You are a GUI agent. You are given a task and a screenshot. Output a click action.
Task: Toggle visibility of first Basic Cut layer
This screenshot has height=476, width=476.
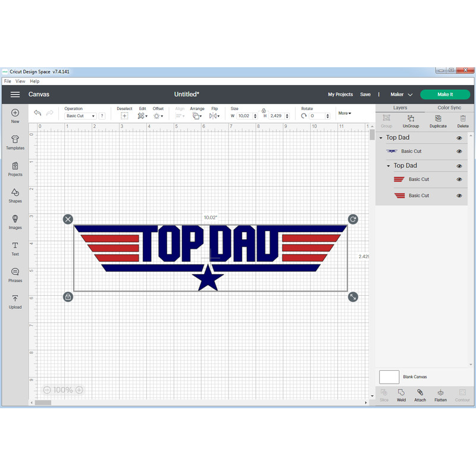click(x=459, y=152)
